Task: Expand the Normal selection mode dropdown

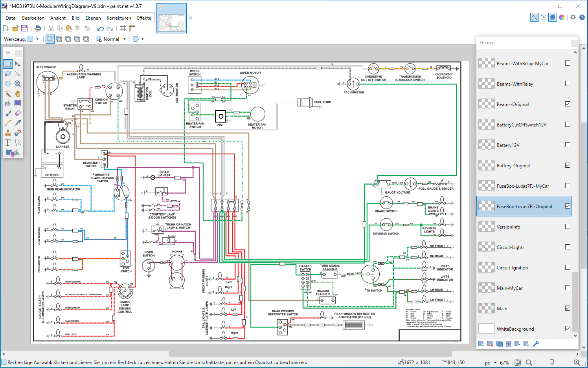Action: pyautogui.click(x=125, y=39)
